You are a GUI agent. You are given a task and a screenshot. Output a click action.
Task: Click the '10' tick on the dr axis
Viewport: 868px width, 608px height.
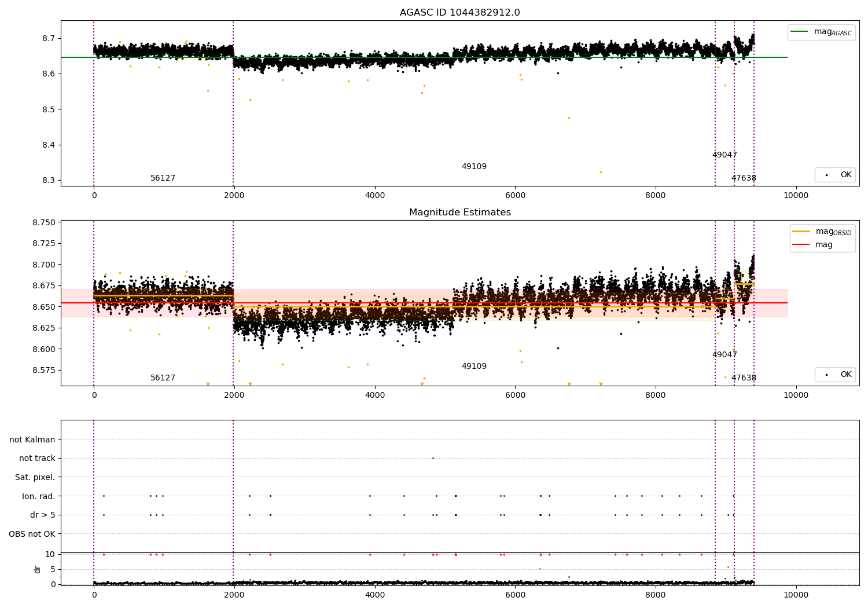(x=50, y=554)
